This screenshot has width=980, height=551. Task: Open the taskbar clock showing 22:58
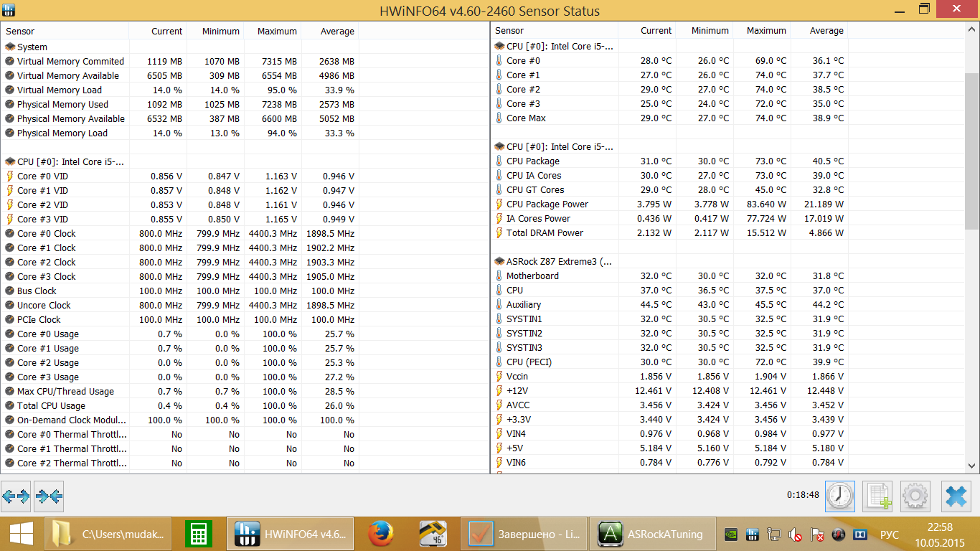(x=938, y=534)
